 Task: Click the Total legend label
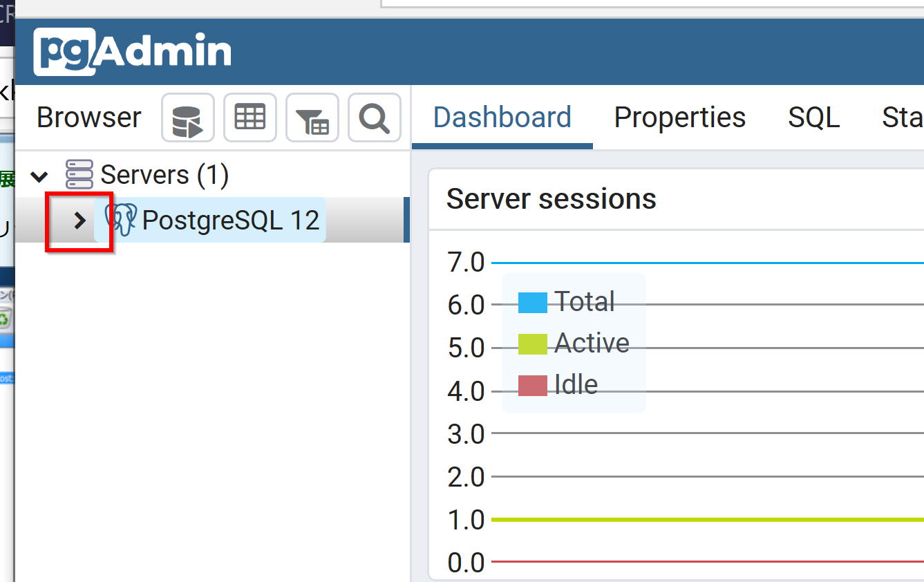[585, 301]
